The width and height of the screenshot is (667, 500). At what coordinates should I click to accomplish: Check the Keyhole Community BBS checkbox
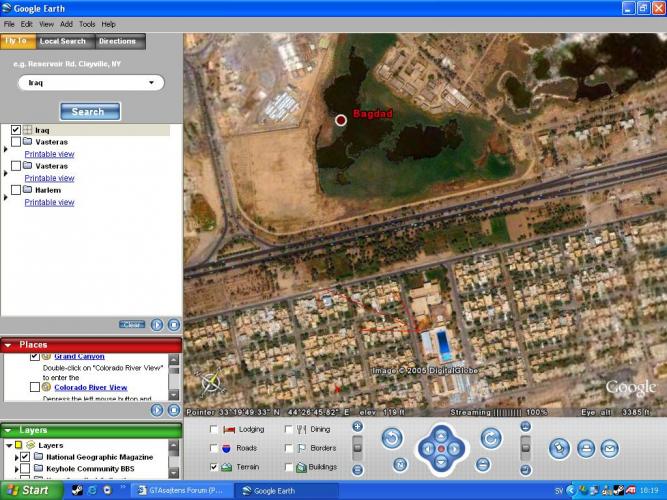(x=25, y=469)
